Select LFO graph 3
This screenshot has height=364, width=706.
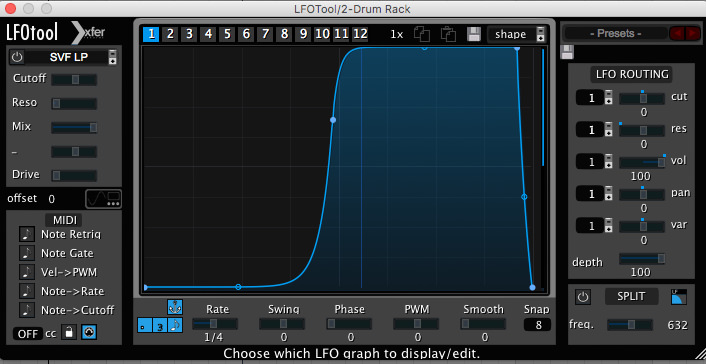point(189,34)
